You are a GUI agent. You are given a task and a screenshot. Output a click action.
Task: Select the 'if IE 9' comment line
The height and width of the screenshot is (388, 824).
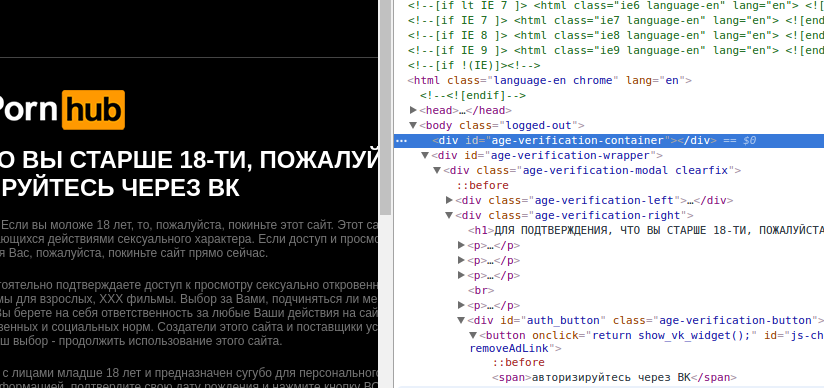pyautogui.click(x=616, y=50)
